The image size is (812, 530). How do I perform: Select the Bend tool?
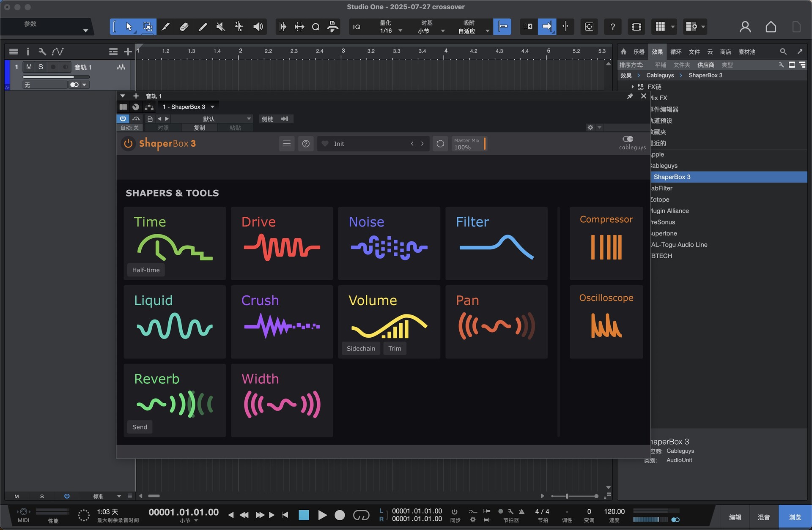239,27
